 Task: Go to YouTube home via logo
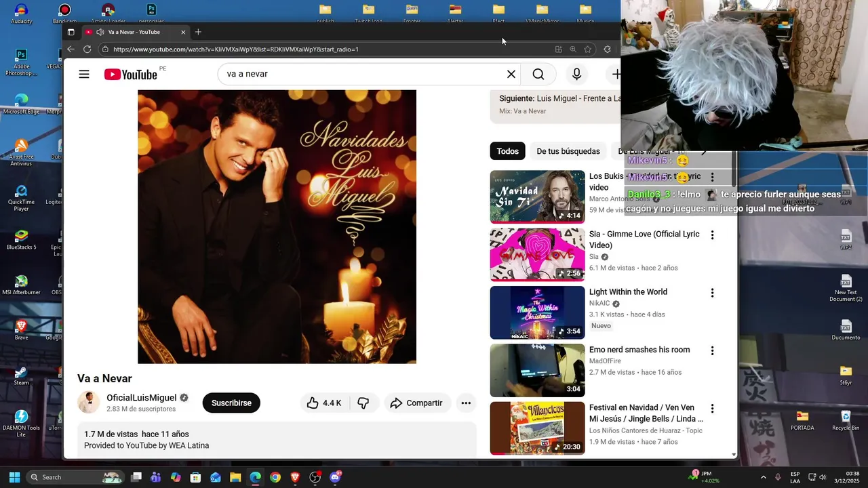(x=131, y=74)
